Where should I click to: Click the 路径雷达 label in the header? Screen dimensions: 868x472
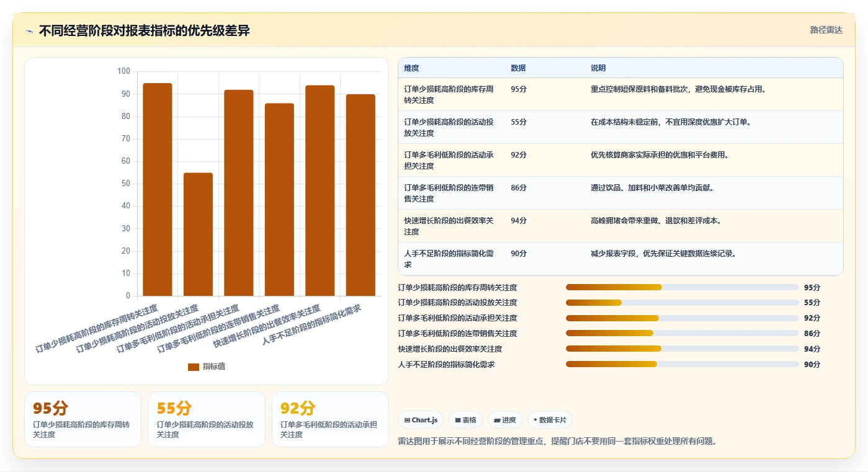[x=826, y=30]
